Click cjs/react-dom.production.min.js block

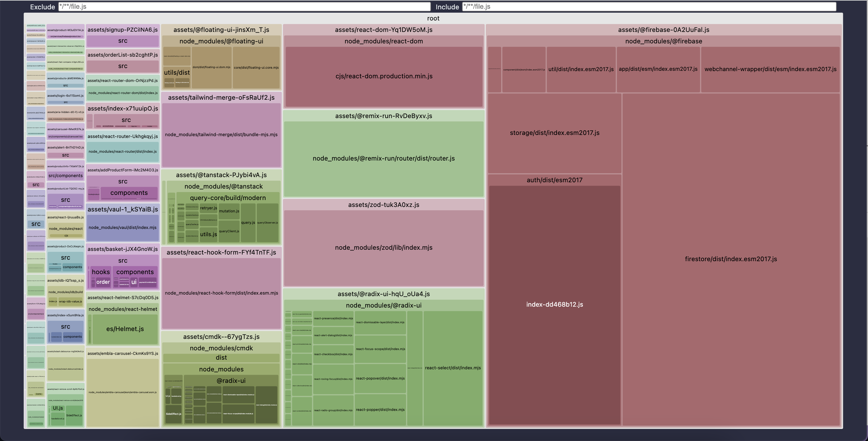pyautogui.click(x=384, y=76)
